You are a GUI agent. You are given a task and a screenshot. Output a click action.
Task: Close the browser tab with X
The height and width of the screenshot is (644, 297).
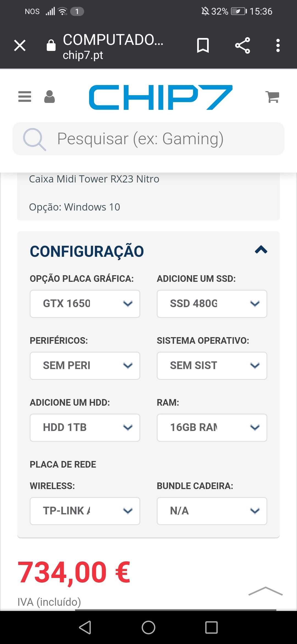[x=20, y=45]
